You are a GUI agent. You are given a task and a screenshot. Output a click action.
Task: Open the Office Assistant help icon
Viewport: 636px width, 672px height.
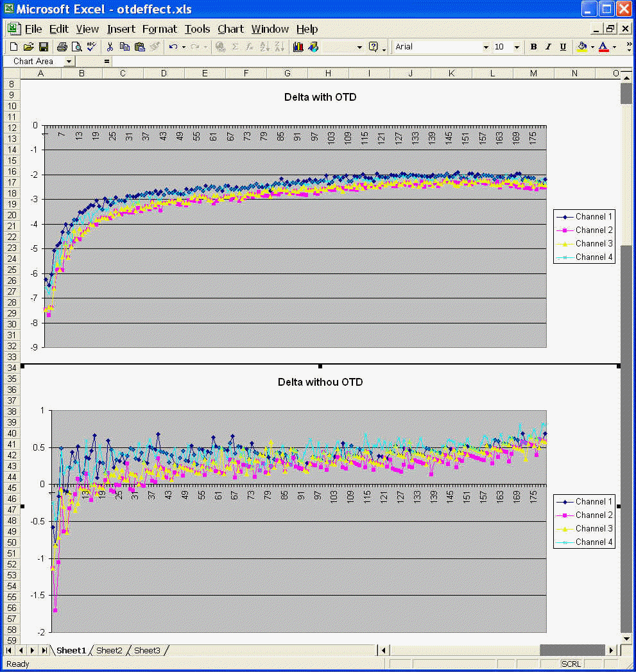374,47
